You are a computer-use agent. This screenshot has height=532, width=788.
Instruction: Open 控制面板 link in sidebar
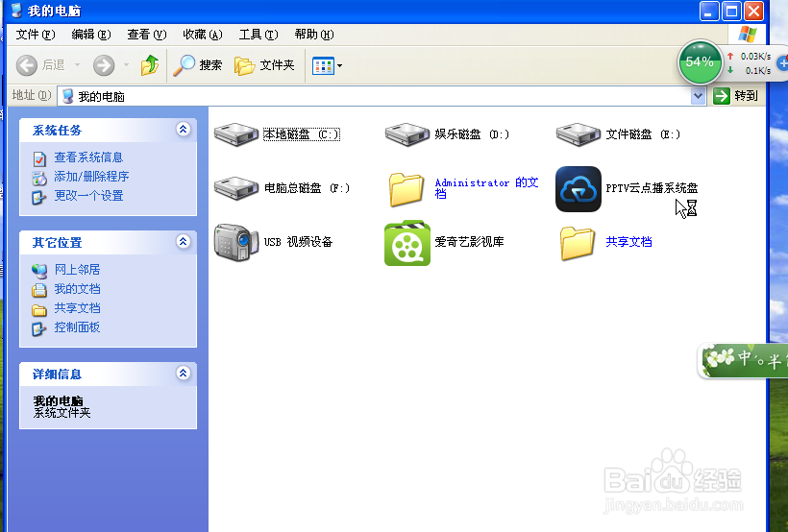pos(77,327)
